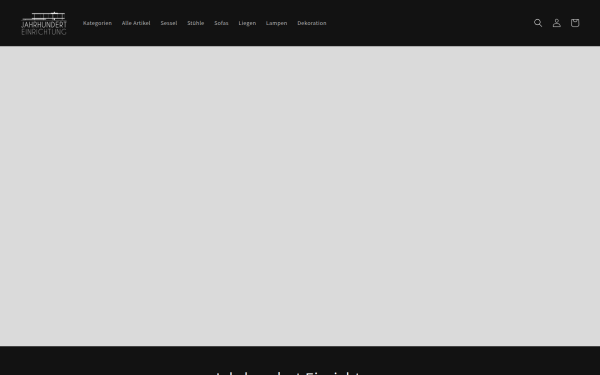Open the Liegen menu item
The width and height of the screenshot is (600, 375).
[x=247, y=23]
